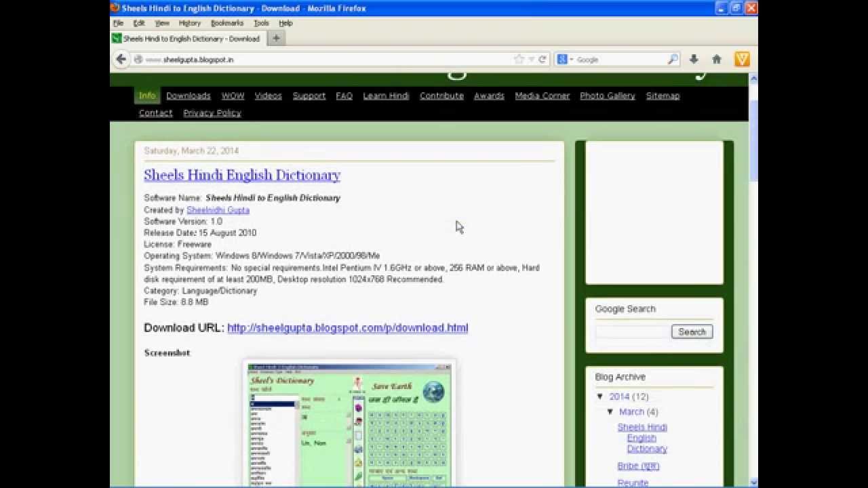868x488 pixels.
Task: Open the Awards page link
Action: tap(489, 96)
